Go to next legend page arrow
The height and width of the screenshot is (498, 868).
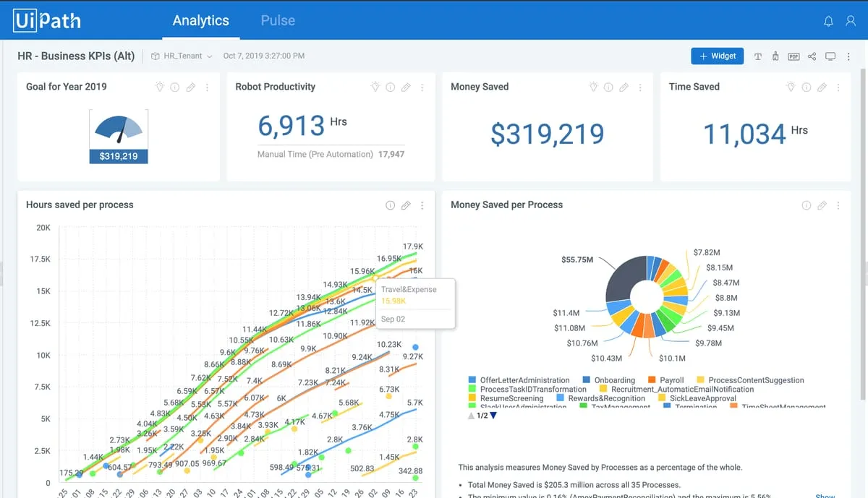coord(494,416)
